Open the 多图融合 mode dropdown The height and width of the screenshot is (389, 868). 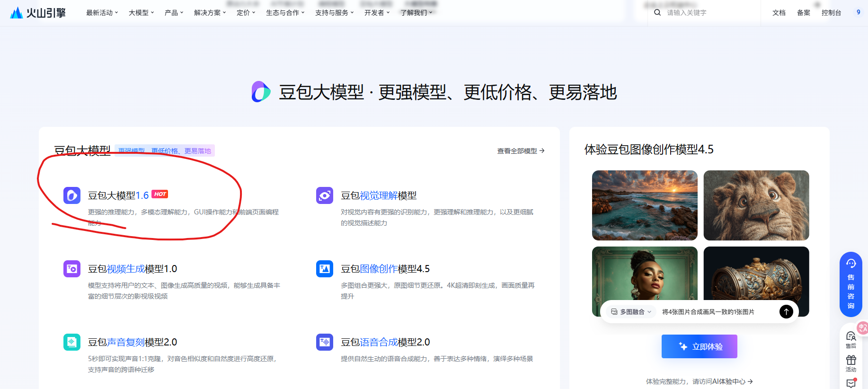pyautogui.click(x=631, y=311)
